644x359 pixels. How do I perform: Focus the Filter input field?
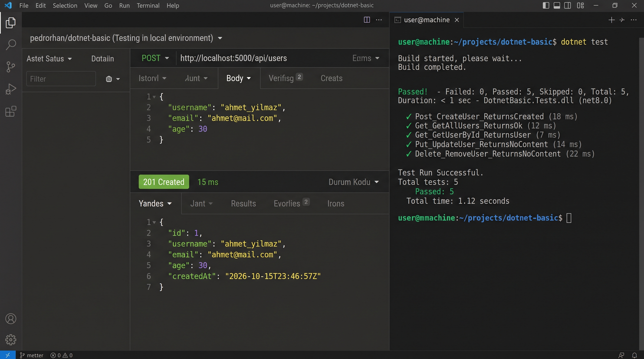[61, 79]
